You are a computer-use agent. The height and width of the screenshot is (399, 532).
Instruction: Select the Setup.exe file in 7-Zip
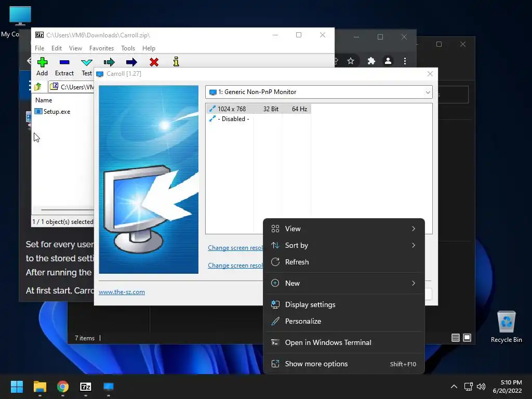pos(52,112)
